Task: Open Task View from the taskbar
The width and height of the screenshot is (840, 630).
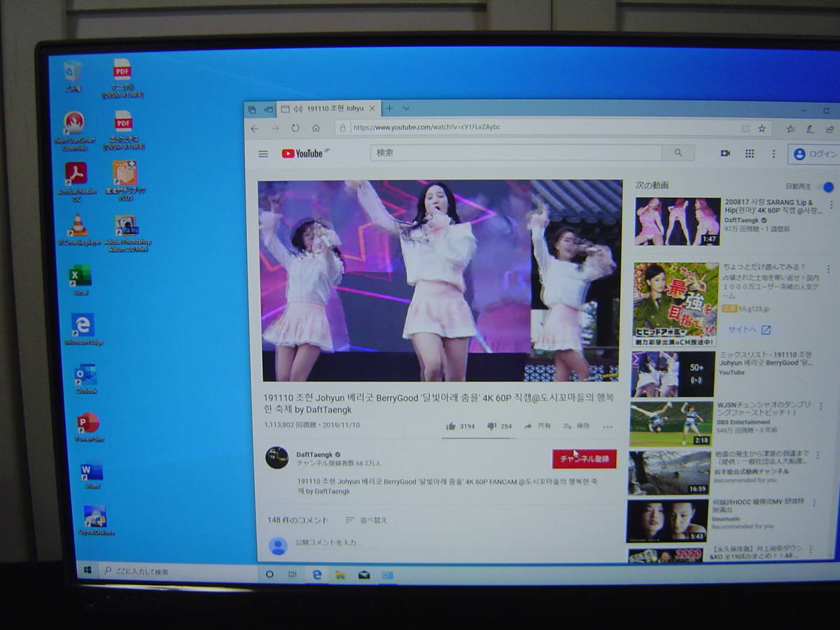Action: coord(293,574)
